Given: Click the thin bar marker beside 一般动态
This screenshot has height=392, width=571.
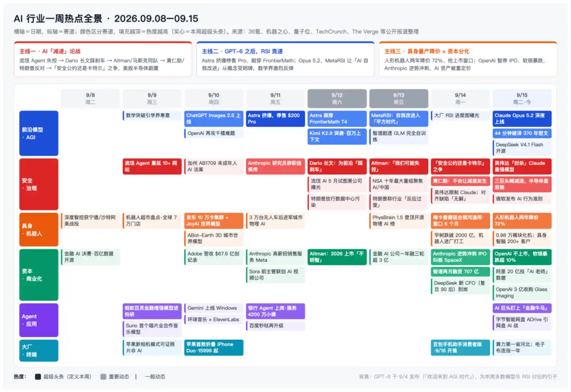Looking at the screenshot, I should pos(136,377).
